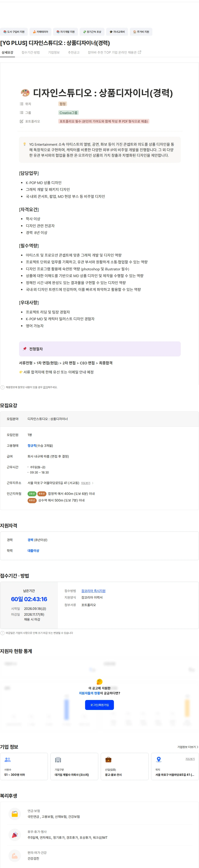This screenshot has width=199, height=868.
Task: Click the 로그인/회원가입 button
Action: coord(99,705)
